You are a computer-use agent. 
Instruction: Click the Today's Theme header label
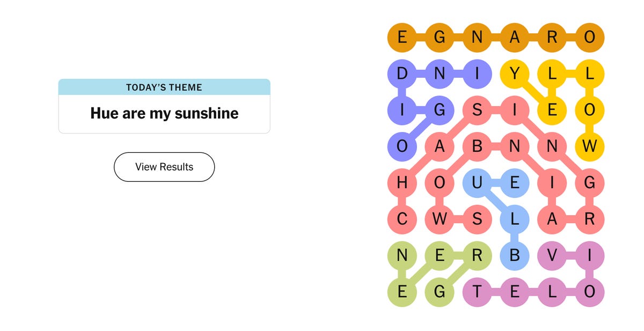coord(164,87)
